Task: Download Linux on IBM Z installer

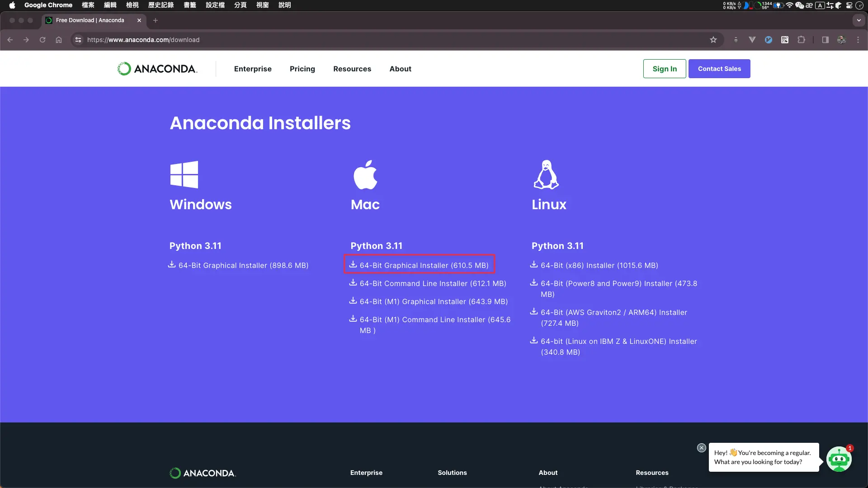Action: tap(613, 347)
